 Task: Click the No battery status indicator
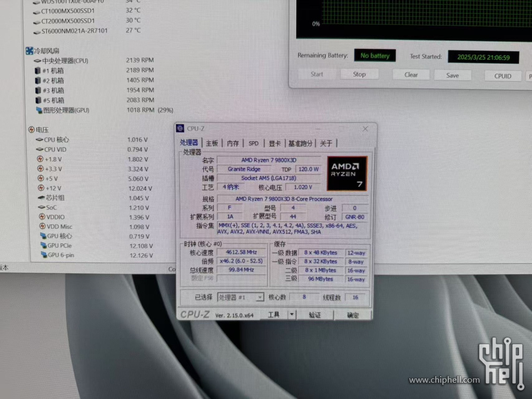pyautogui.click(x=375, y=55)
